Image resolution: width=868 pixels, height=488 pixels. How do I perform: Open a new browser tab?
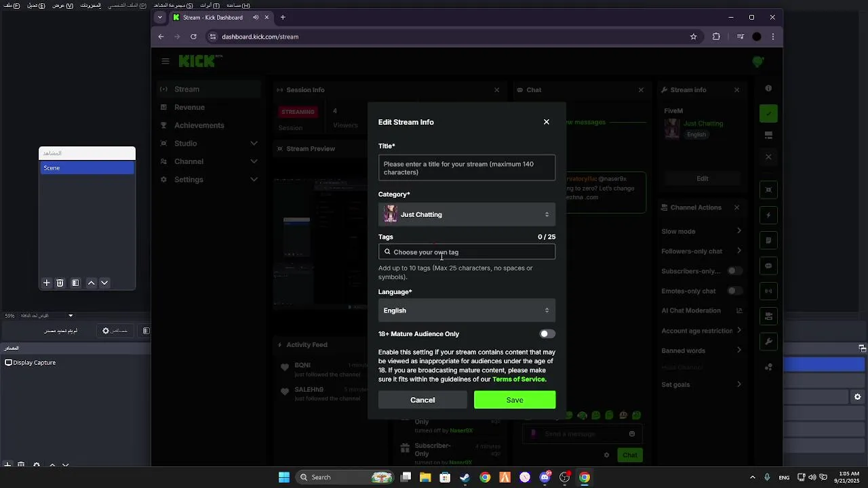pos(283,17)
